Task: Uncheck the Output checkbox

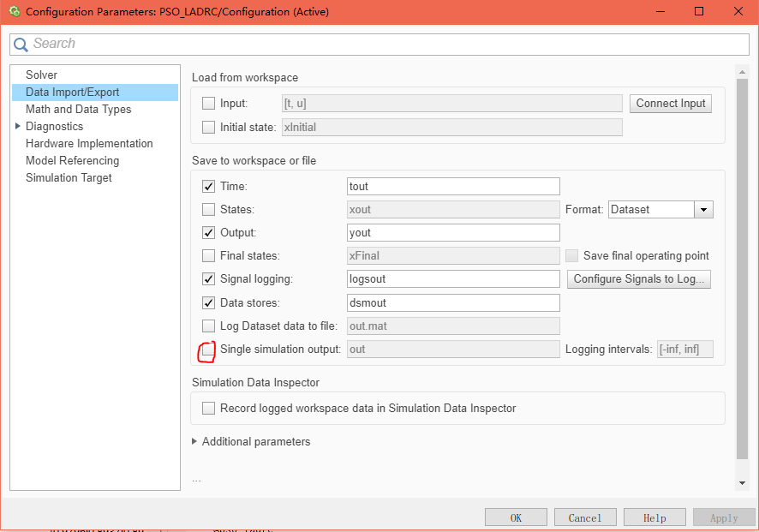Action: click(209, 233)
